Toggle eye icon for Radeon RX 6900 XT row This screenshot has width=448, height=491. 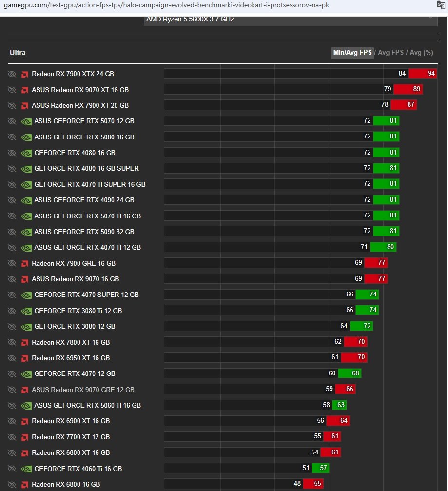click(x=12, y=421)
